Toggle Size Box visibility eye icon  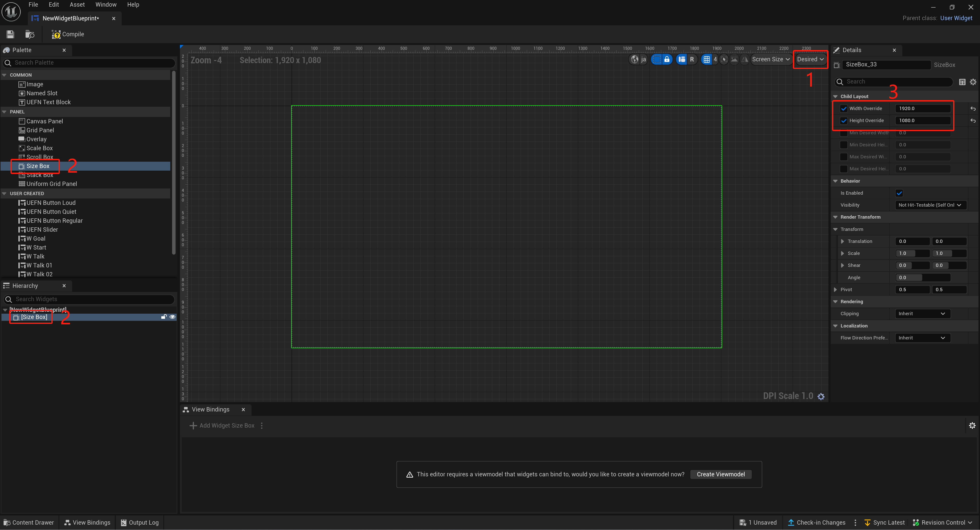click(x=172, y=317)
